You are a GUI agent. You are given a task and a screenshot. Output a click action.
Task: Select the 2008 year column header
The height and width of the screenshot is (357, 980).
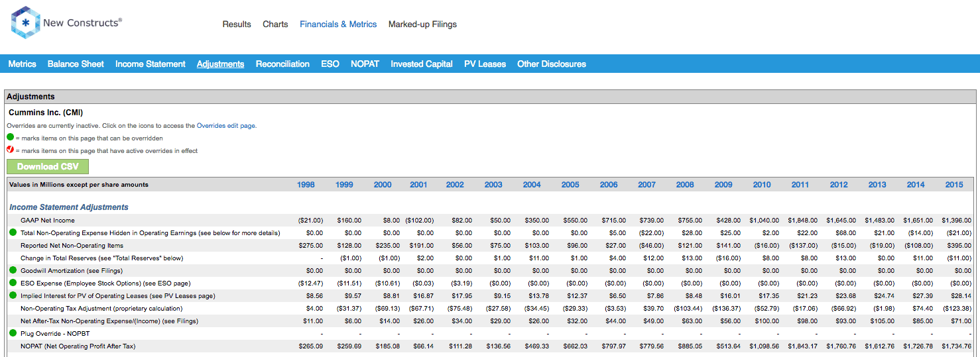[685, 185]
